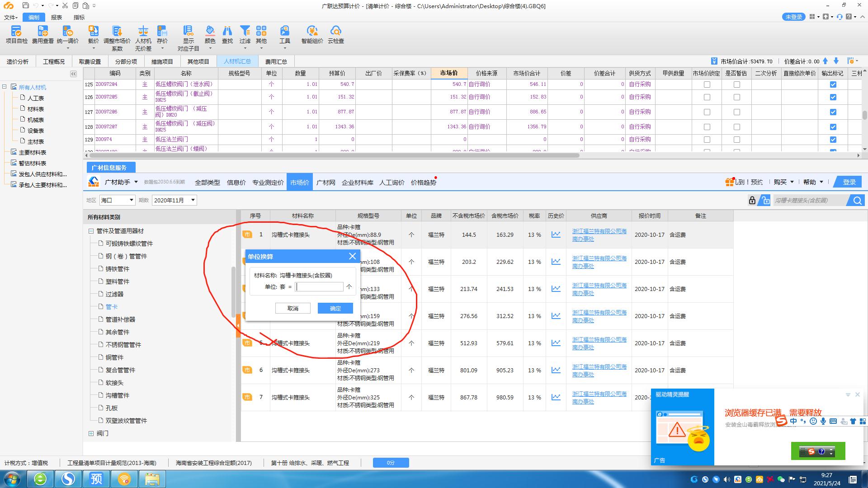Click the 未登录 account button
The height and width of the screenshot is (488, 868).
coord(793,17)
